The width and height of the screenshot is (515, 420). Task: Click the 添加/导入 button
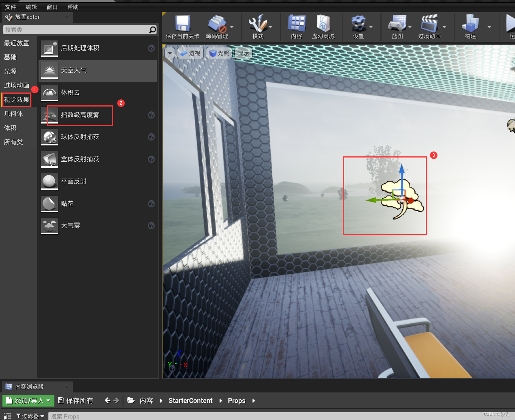tap(29, 401)
